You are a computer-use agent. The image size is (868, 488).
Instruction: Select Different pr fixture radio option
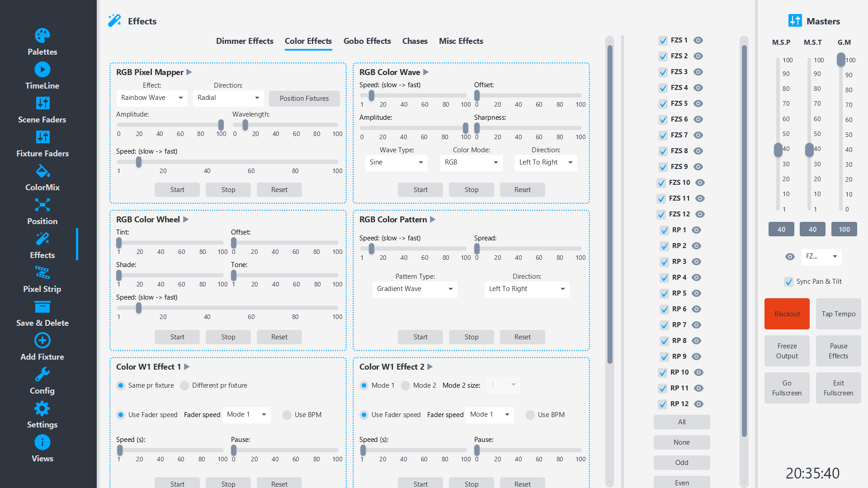(184, 385)
